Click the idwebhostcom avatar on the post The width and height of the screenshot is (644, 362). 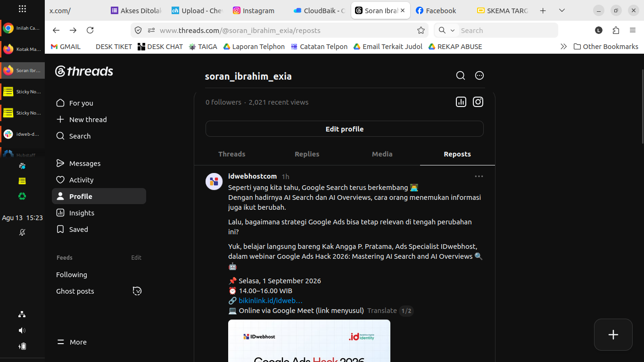pos(214,181)
